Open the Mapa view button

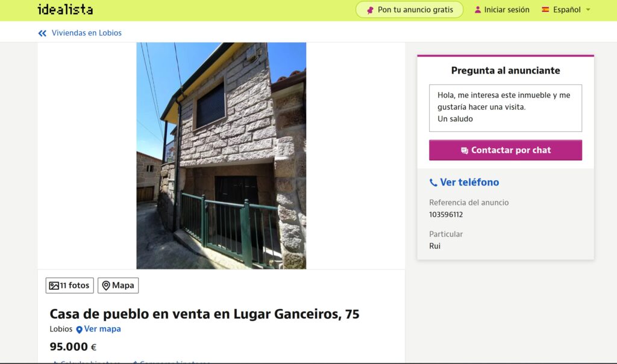[118, 285]
